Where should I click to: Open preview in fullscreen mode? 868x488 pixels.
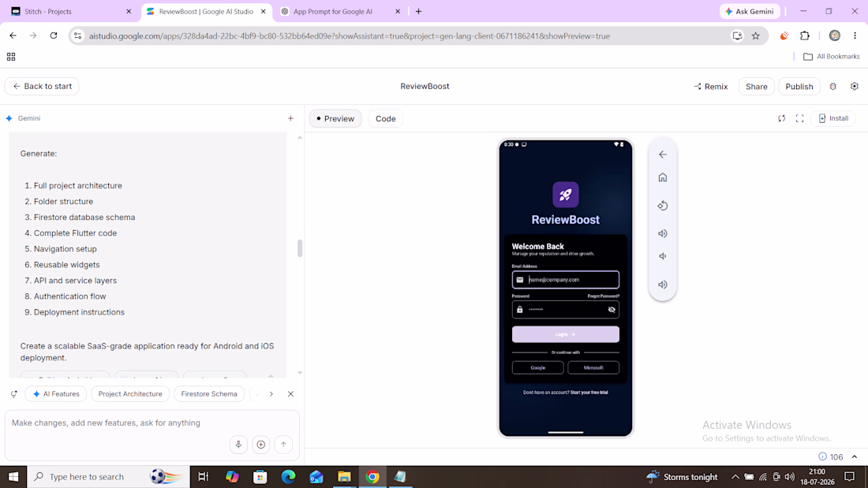point(800,118)
